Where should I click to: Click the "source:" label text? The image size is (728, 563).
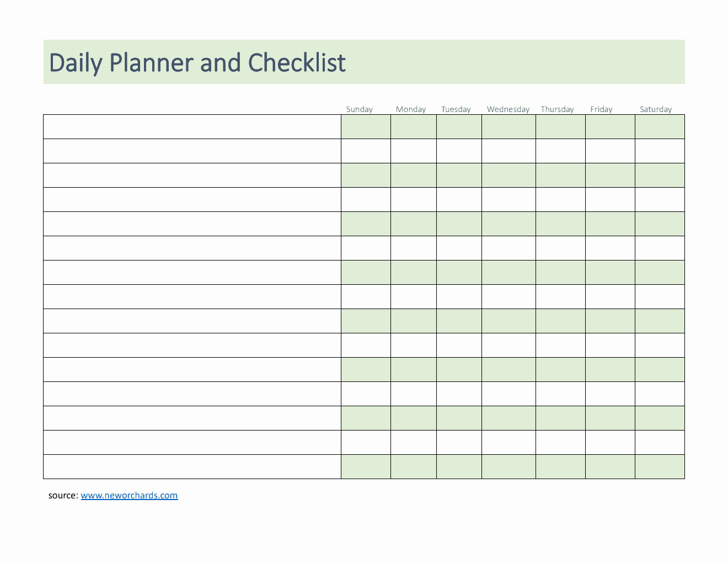click(x=63, y=496)
